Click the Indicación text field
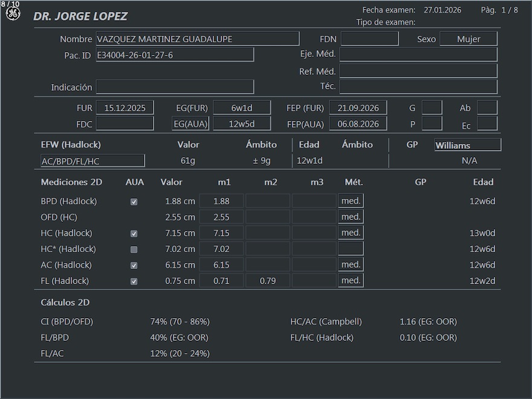The height and width of the screenshot is (399, 532). [175, 87]
